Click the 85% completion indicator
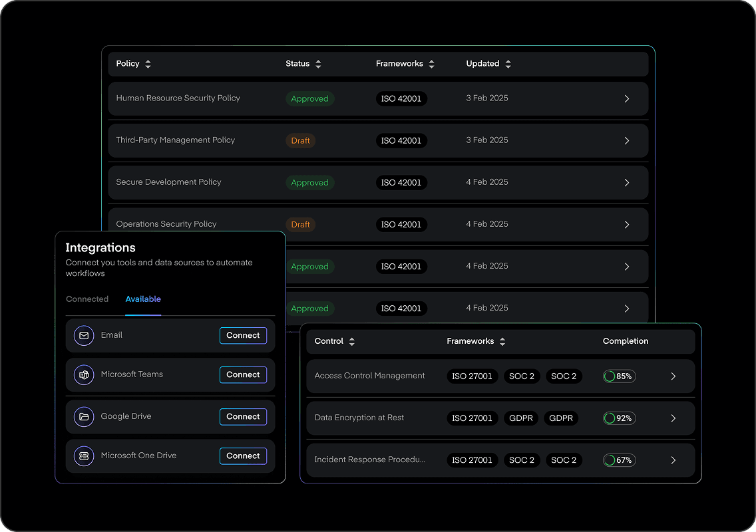This screenshot has width=756, height=532. (x=619, y=376)
